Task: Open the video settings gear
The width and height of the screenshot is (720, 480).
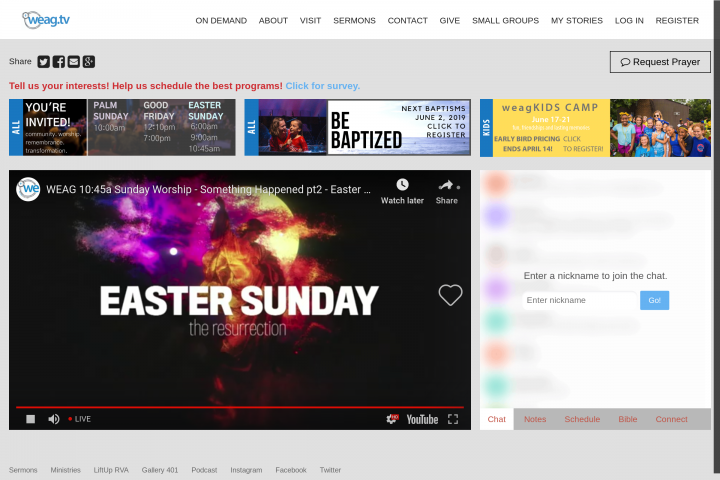Action: (392, 419)
